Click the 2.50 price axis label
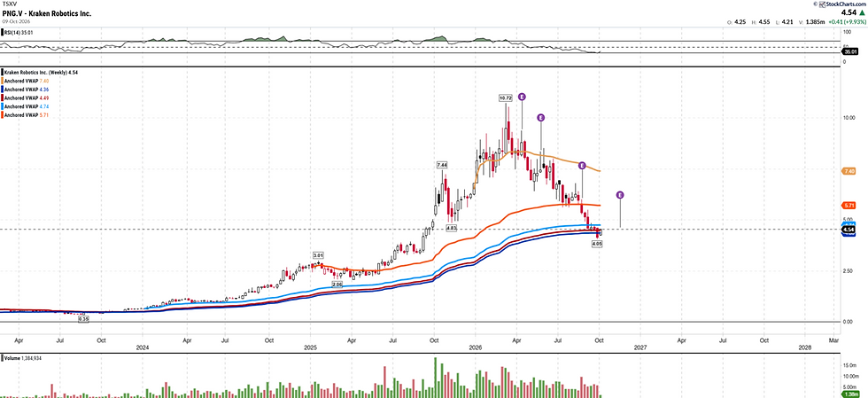 point(848,270)
